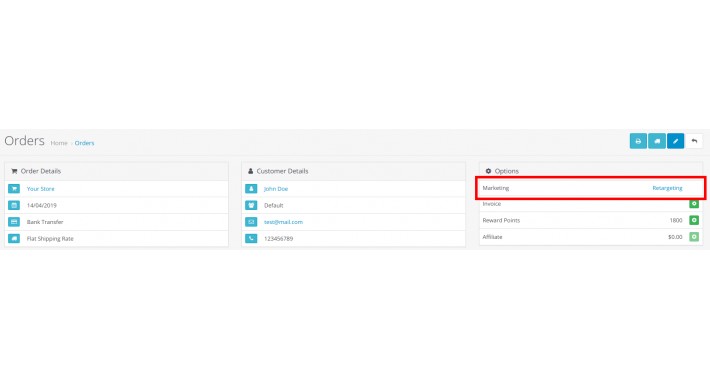Click the group icon beside Default
Viewport: 710px width, 380px height.
pyautogui.click(x=251, y=205)
